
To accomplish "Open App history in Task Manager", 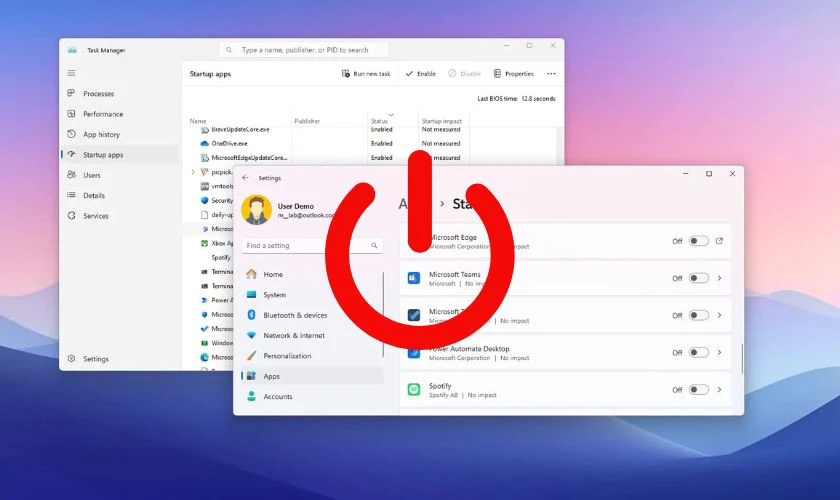I will click(119, 134).
